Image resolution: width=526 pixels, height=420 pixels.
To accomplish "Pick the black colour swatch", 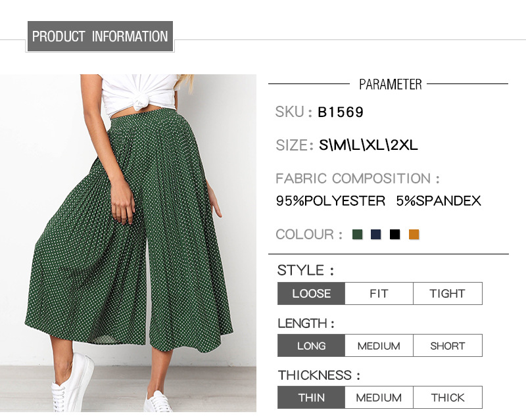I will coord(394,235).
